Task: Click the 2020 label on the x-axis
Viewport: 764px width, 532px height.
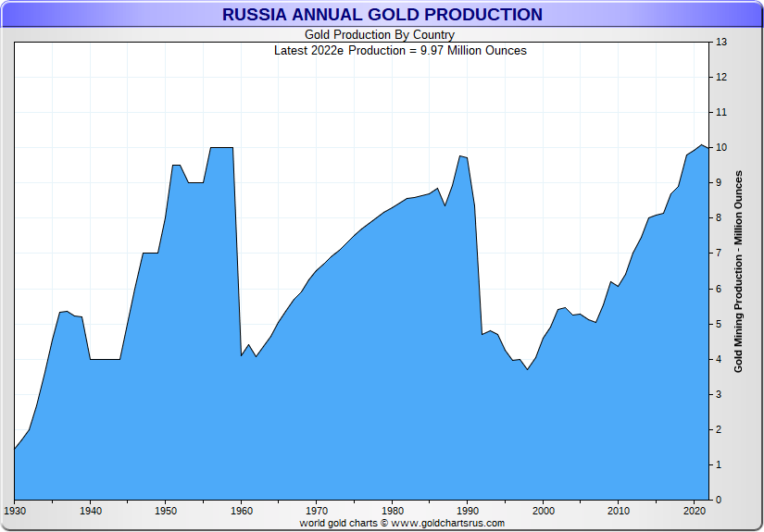Action: pyautogui.click(x=695, y=511)
